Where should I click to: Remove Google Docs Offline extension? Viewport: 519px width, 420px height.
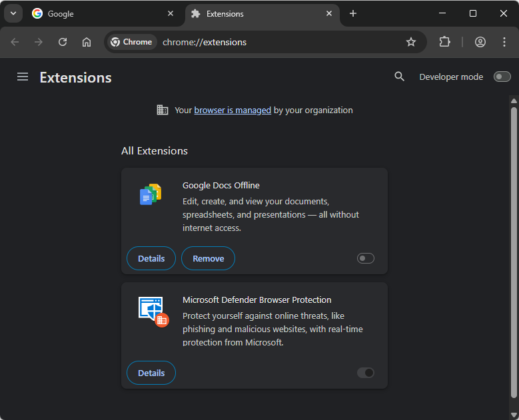208,258
